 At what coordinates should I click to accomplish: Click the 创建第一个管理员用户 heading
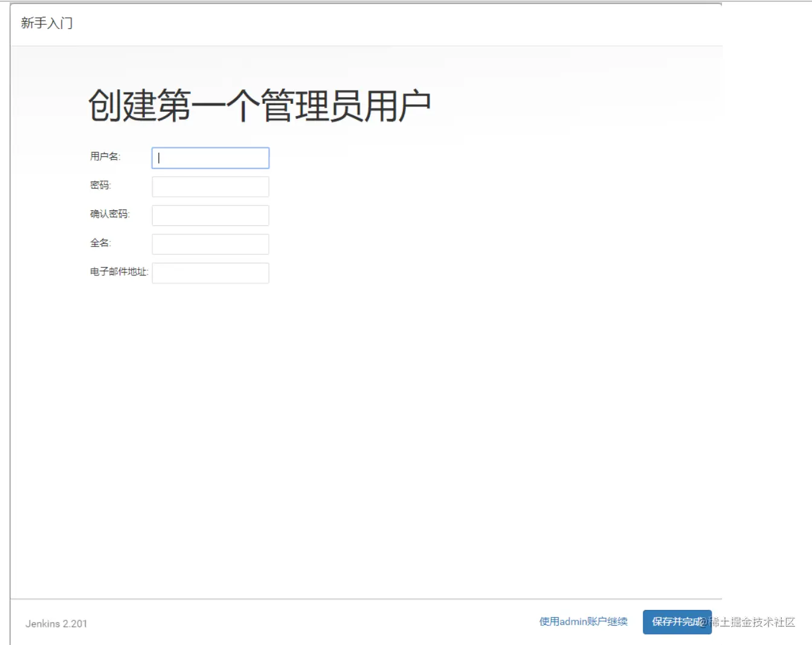pyautogui.click(x=260, y=106)
